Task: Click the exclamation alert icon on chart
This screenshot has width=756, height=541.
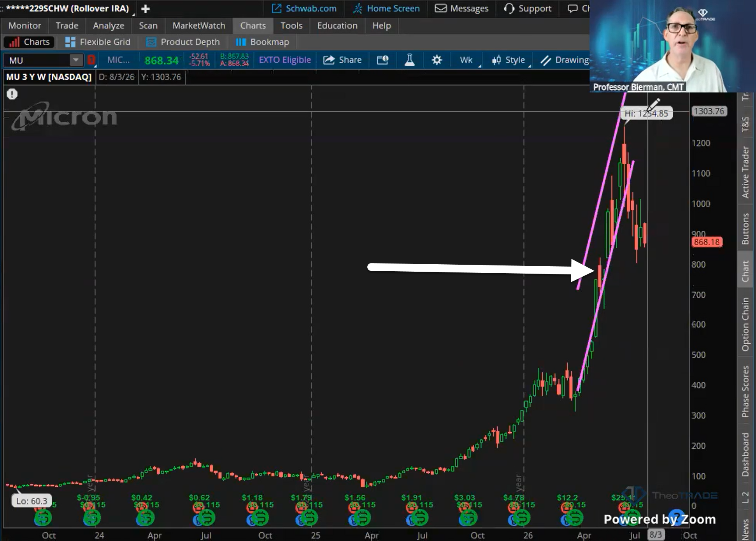Action: [x=12, y=94]
